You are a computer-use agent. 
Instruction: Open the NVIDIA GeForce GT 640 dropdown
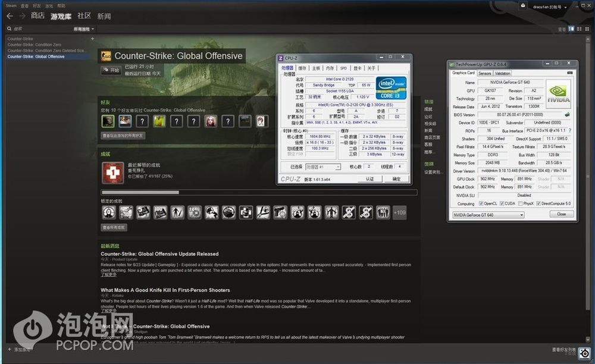(x=488, y=215)
